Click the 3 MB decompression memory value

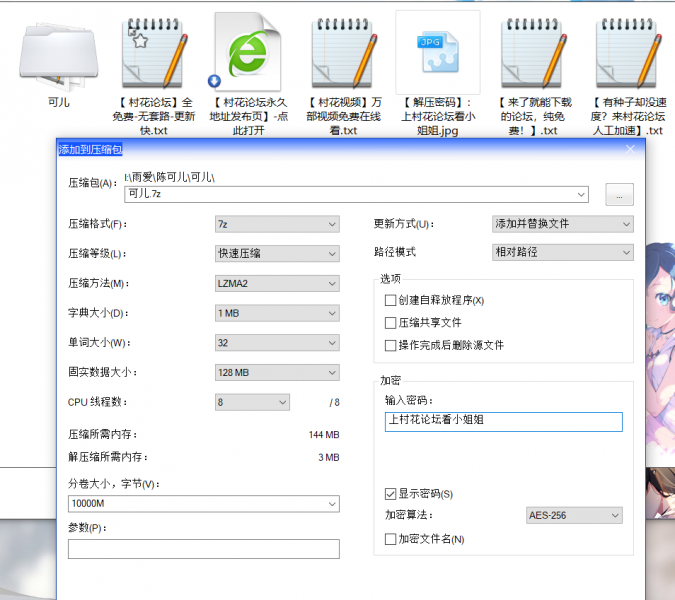329,458
